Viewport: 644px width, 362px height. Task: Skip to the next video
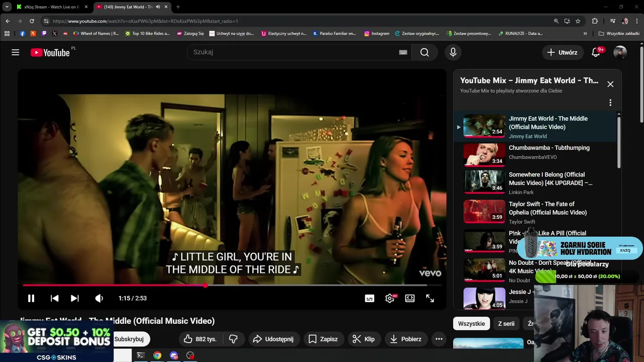[74, 298]
